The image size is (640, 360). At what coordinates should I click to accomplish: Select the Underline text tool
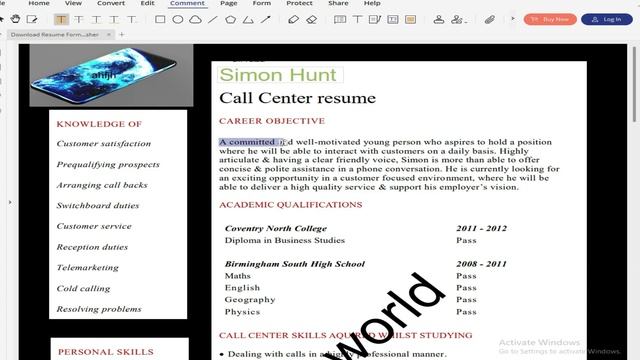96,19
